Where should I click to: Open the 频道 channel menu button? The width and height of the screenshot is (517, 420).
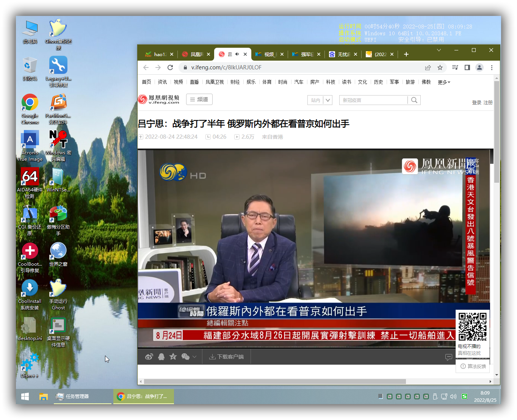pos(199,99)
